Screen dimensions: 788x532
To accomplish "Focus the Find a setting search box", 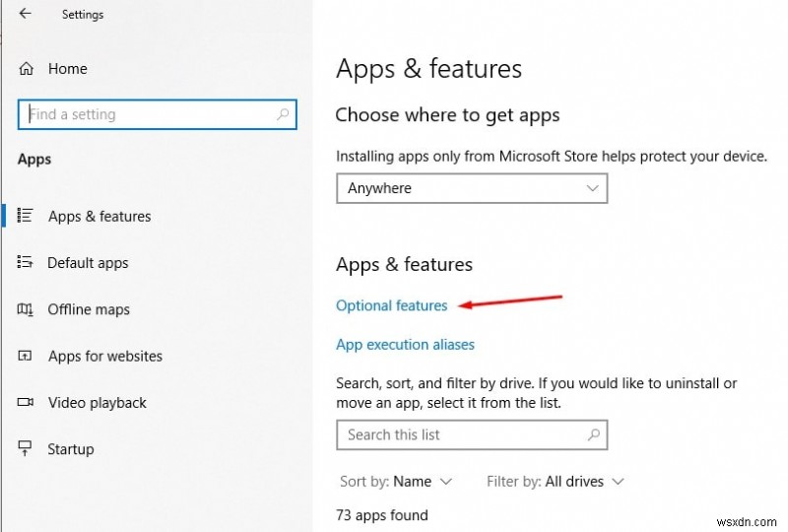I will point(148,114).
